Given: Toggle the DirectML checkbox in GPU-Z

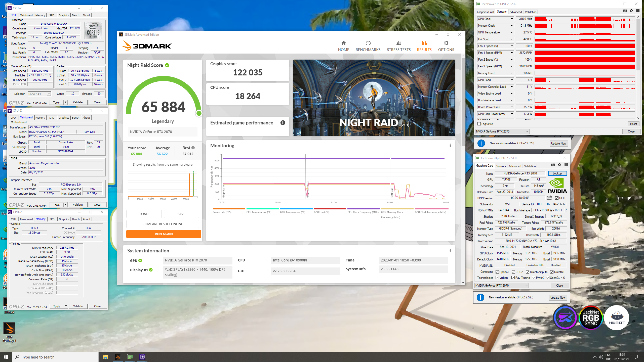Looking at the screenshot, I should [x=552, y=272].
